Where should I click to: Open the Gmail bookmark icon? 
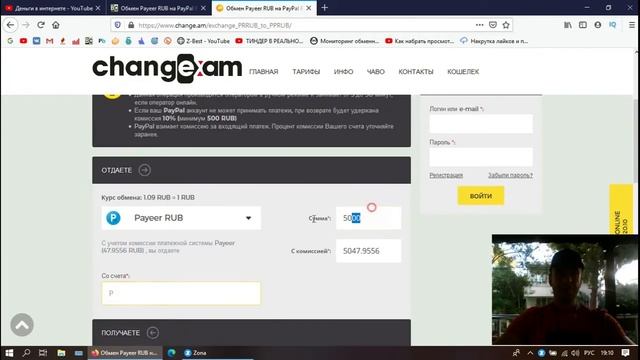pos(49,41)
